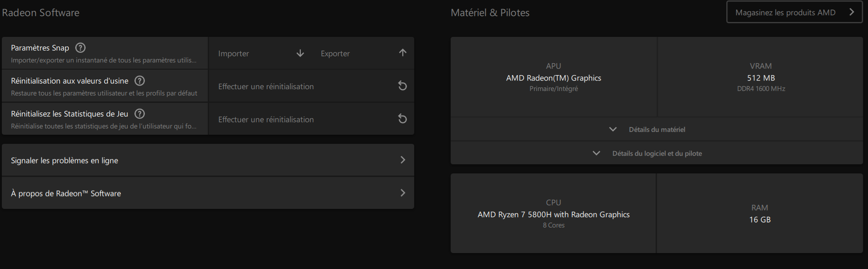868x269 pixels.
Task: Open À propos de Radeon Software
Action: tap(208, 193)
